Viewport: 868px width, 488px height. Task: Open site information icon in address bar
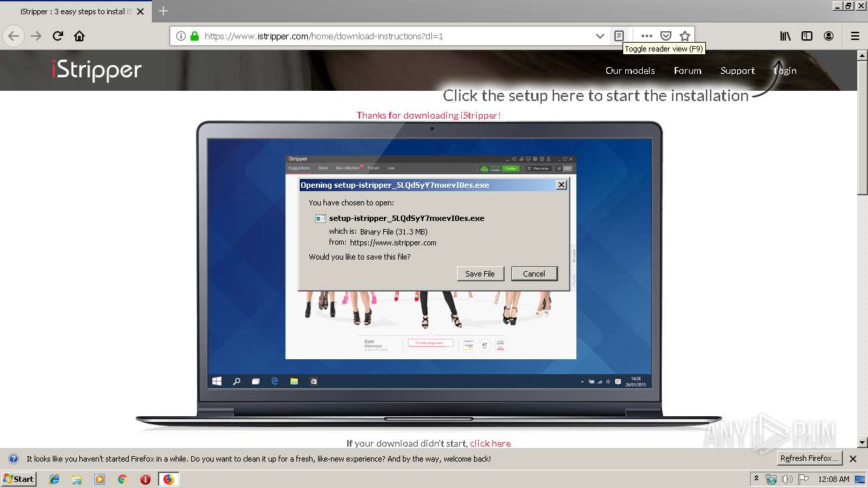[181, 36]
